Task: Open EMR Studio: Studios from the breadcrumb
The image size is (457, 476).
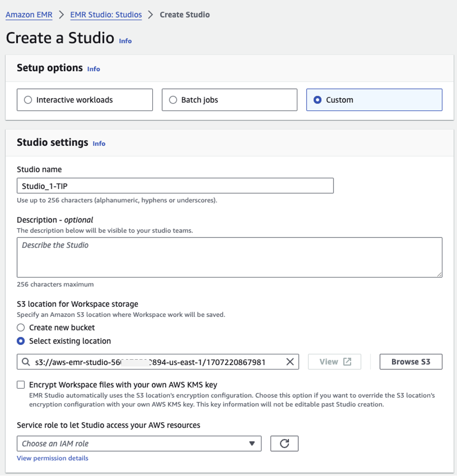Action: pos(106,15)
